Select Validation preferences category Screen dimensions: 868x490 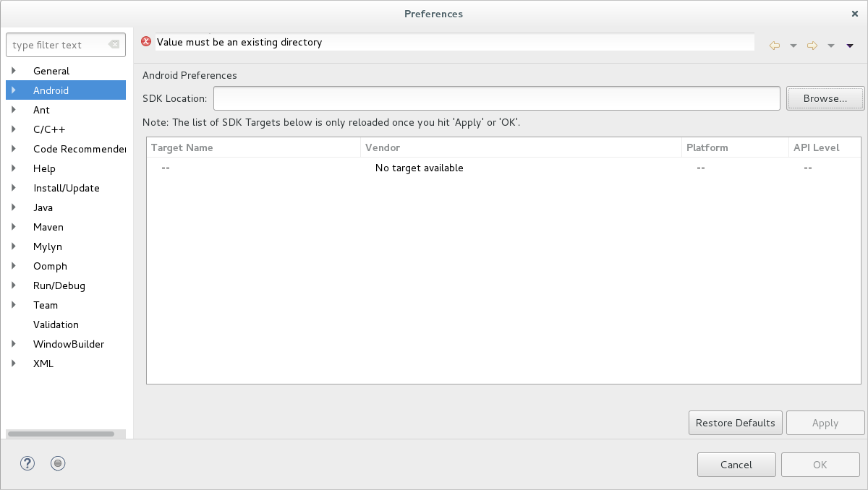(56, 324)
